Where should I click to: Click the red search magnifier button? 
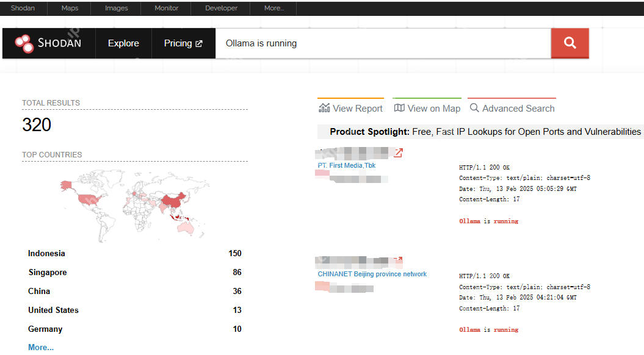click(570, 43)
